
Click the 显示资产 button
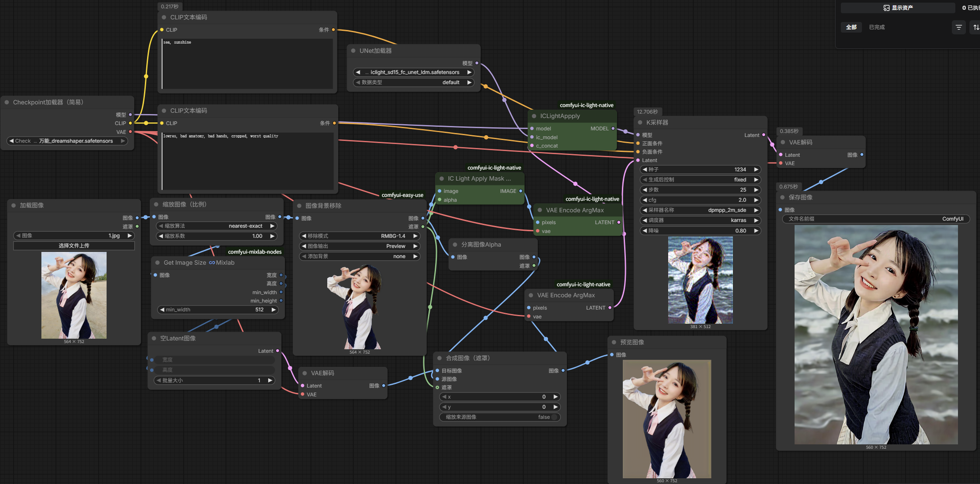[898, 8]
